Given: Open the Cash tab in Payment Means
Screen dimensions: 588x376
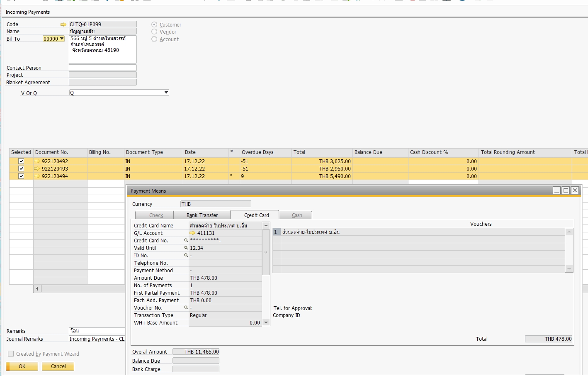Looking at the screenshot, I should click(296, 215).
